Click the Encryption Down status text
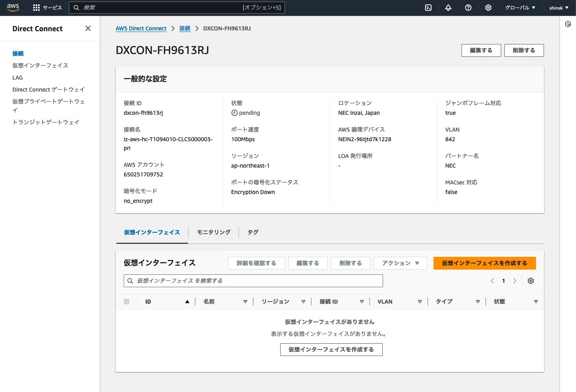The width and height of the screenshot is (576, 392). point(253,192)
